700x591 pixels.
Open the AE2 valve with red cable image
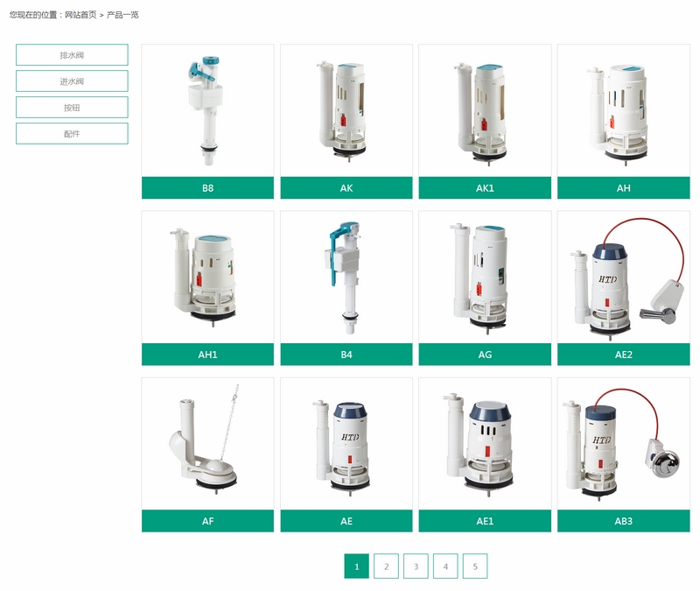623,277
